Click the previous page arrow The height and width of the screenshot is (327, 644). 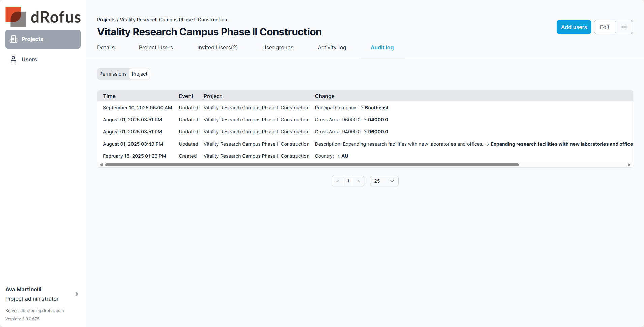point(338,181)
